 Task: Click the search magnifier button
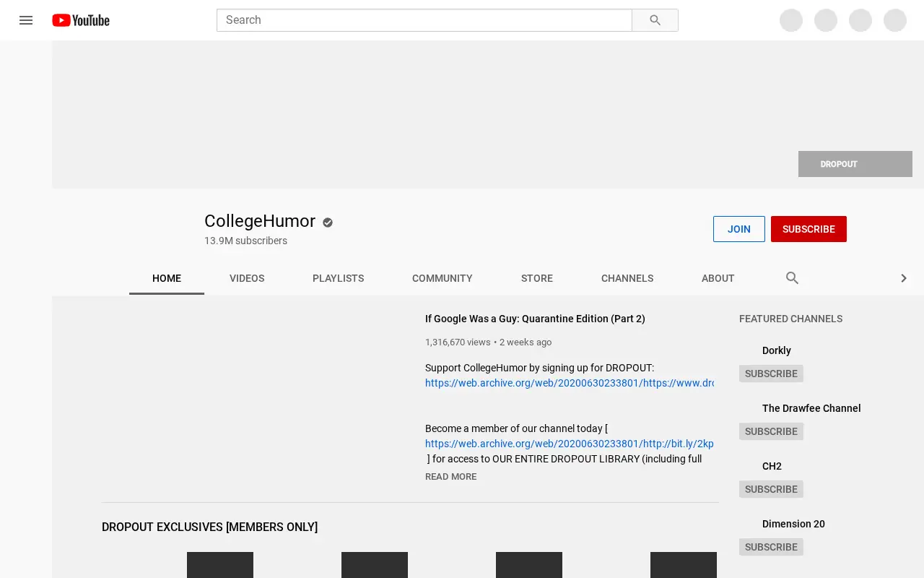[655, 20]
